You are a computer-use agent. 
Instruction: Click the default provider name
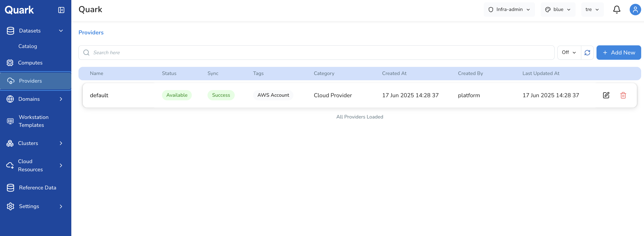point(99,95)
